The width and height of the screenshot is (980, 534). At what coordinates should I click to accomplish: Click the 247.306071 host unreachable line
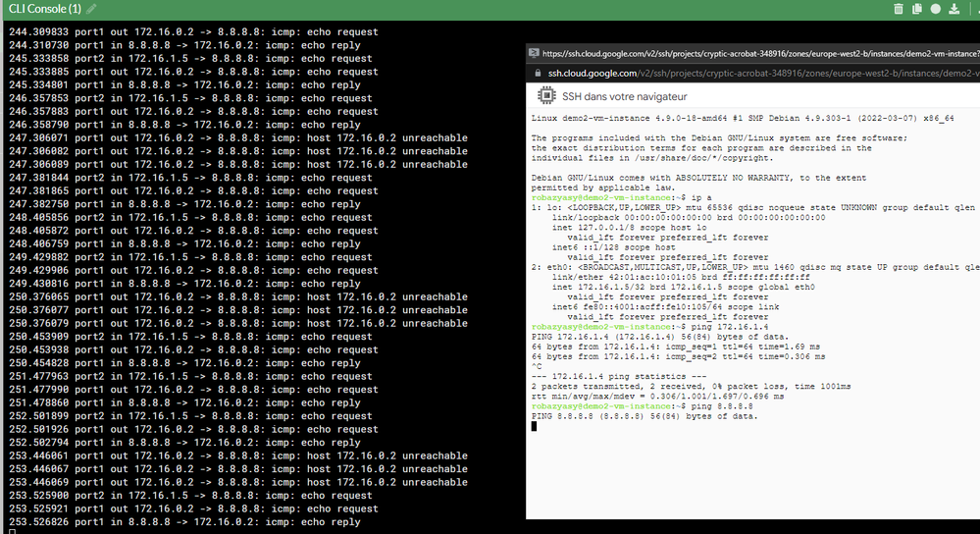tap(238, 137)
